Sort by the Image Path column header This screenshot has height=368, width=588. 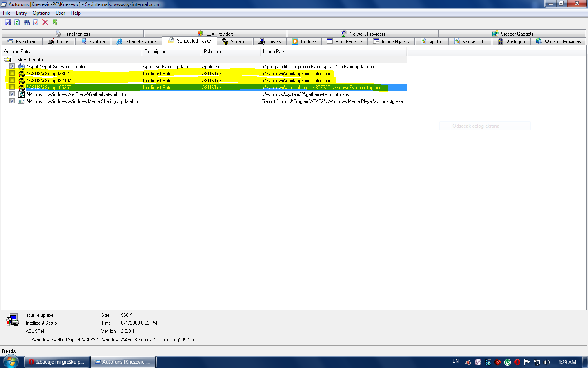[333, 52]
